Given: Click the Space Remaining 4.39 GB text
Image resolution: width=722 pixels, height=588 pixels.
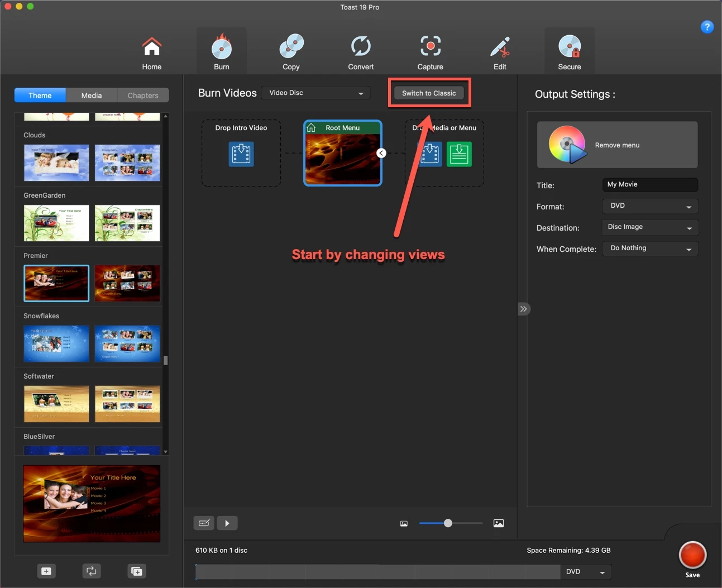Looking at the screenshot, I should click(x=568, y=551).
